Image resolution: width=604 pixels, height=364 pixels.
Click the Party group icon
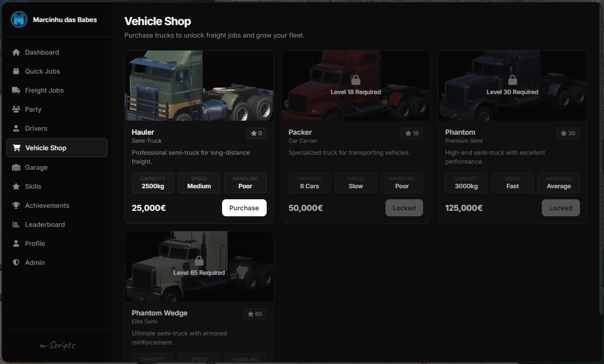point(16,110)
